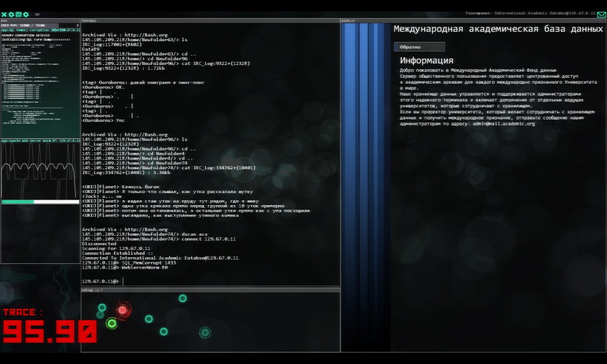607x364 pixels.
Task: Click admin@mail.academic.org address text
Action: pos(504,124)
